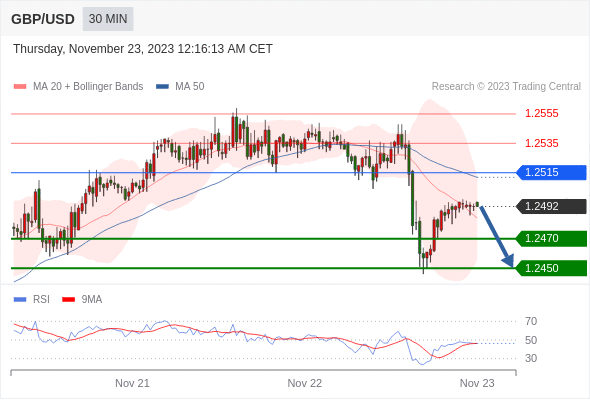590x400 pixels.
Task: Click the 1.2555 resistance level label
Action: [541, 113]
